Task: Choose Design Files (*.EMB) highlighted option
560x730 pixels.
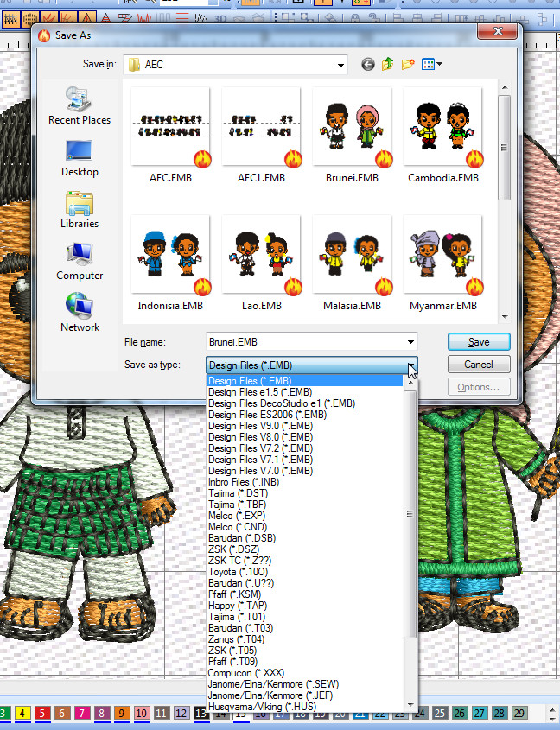Action: 305,381
